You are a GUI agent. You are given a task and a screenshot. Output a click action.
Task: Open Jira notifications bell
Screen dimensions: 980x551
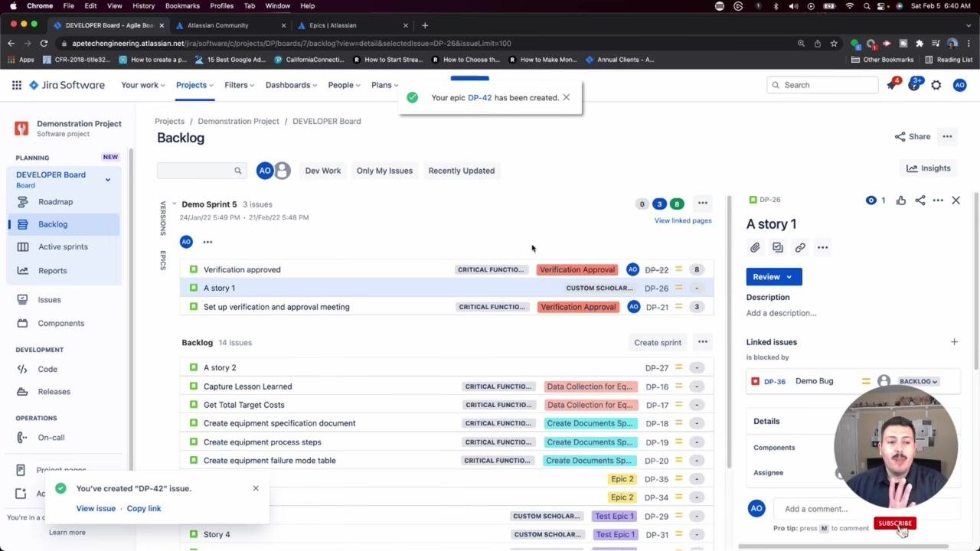tap(892, 85)
